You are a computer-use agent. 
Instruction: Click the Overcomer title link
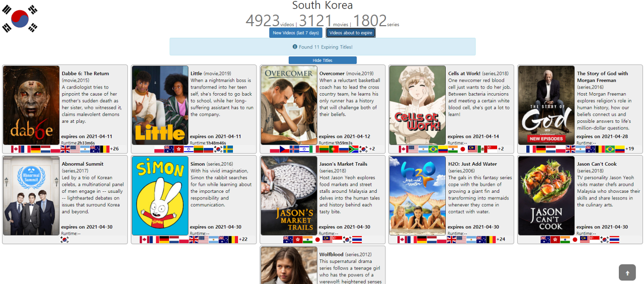(332, 74)
